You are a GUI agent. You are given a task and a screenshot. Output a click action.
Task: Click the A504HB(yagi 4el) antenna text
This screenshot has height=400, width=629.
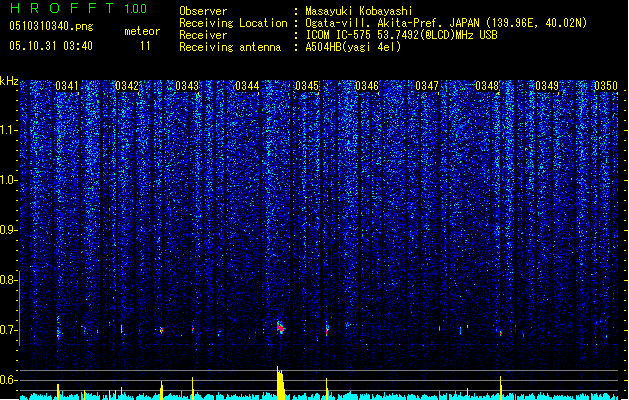point(353,47)
